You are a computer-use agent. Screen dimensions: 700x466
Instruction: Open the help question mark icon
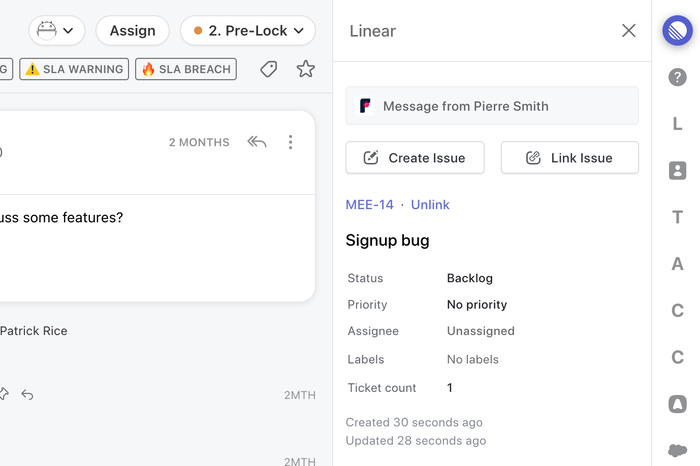tap(677, 77)
